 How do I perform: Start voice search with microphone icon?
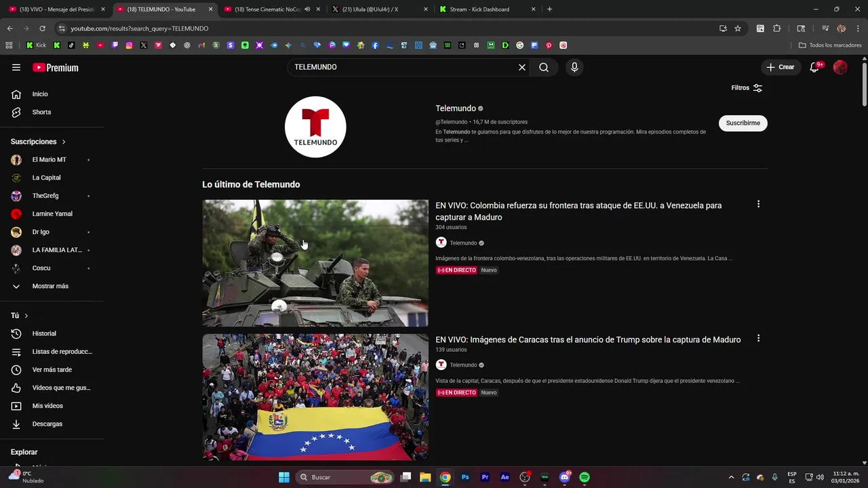click(x=574, y=67)
